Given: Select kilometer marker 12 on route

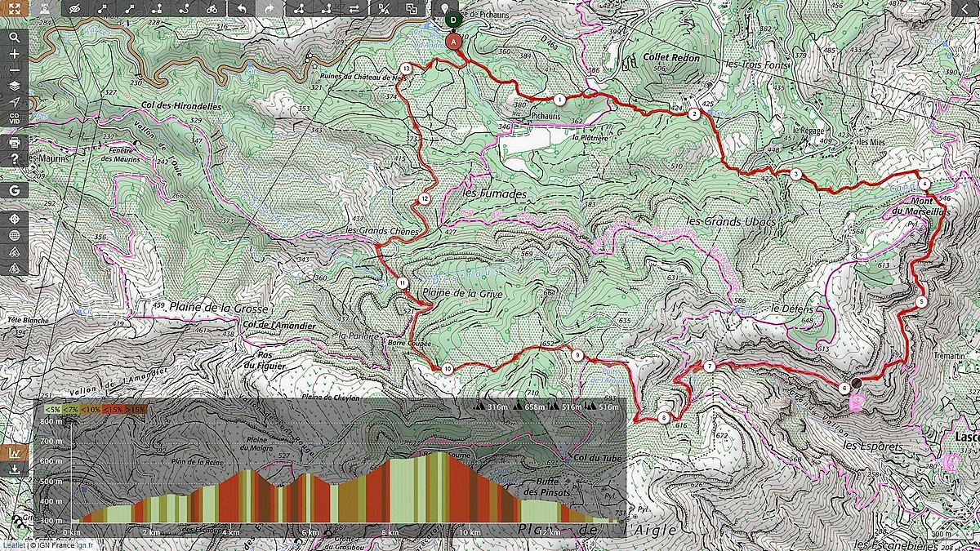Looking at the screenshot, I should tap(425, 199).
